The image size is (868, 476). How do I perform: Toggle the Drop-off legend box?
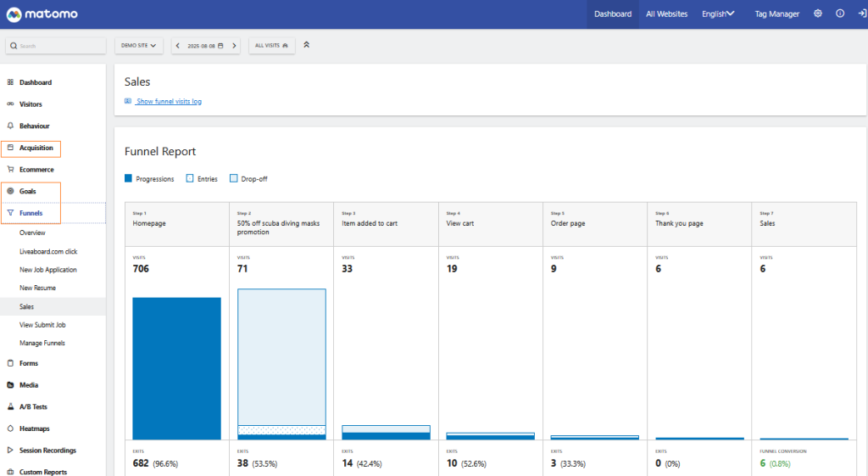click(234, 179)
